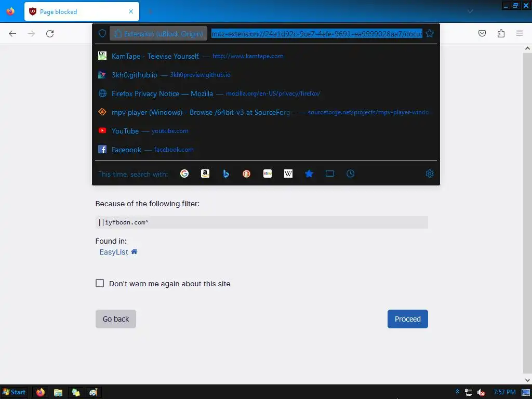Search this time with Bing
This screenshot has width=532, height=399.
click(226, 174)
